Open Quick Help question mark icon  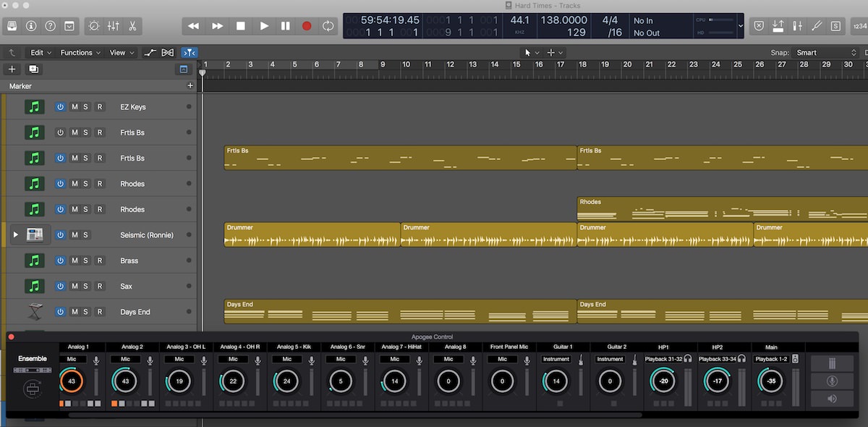point(50,26)
